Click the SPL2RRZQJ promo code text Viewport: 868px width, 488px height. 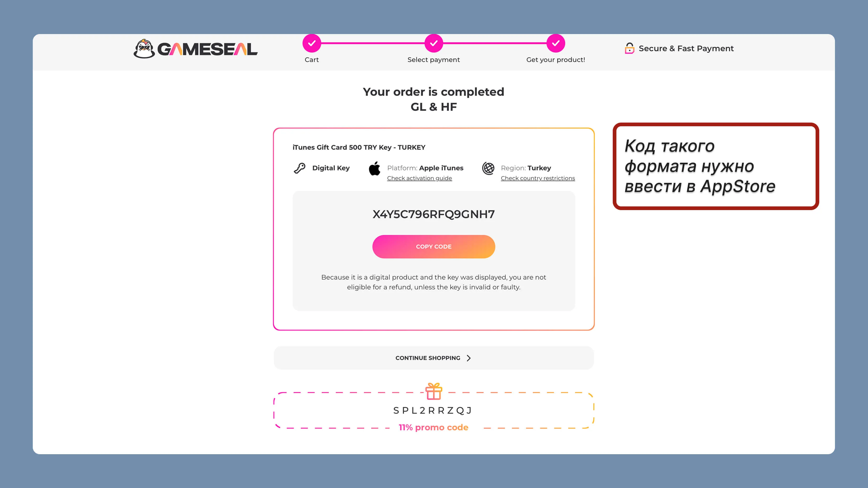point(433,410)
